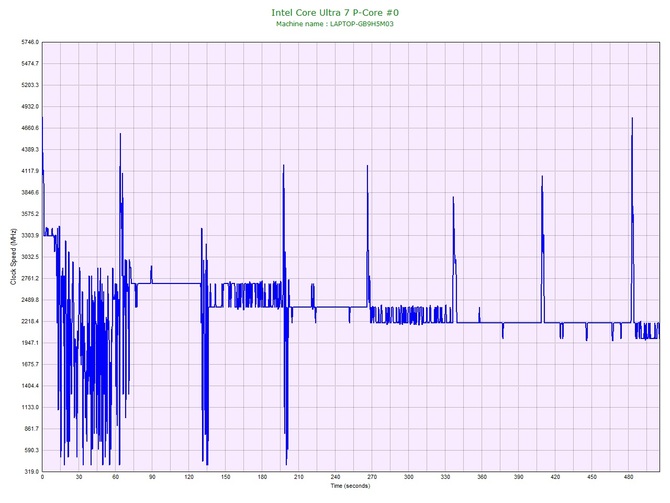The width and height of the screenshot is (670, 503).
Task: Click the "Clock Speed (MHz)" axis label
Action: (x=13, y=256)
